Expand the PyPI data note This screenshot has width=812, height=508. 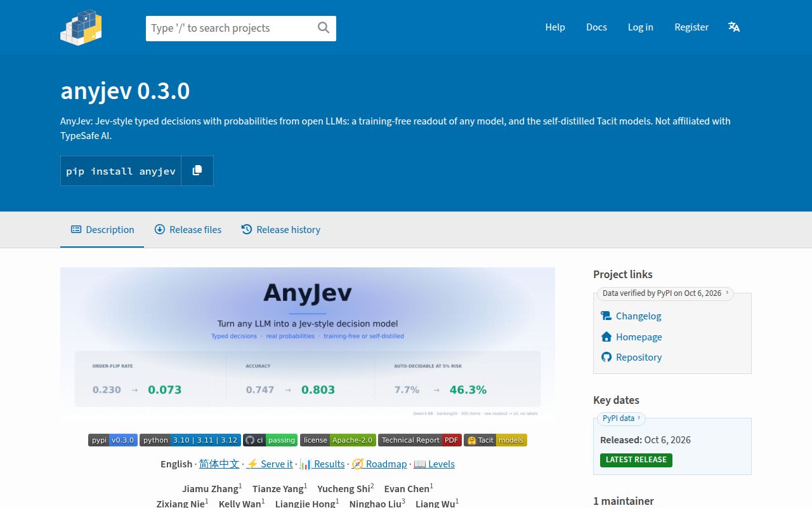click(621, 418)
